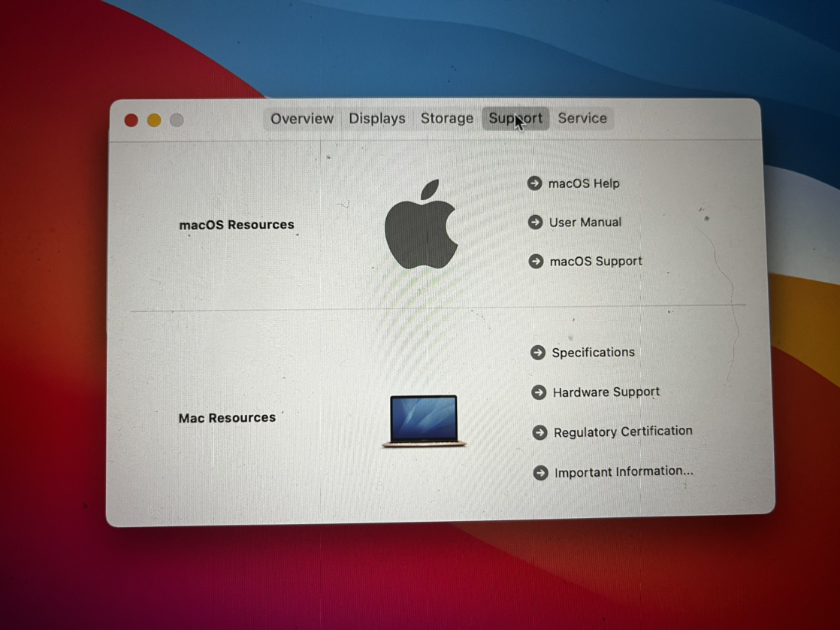Viewport: 840px width, 630px height.
Task: Click the arrow icon beside macOS Support
Action: 536,261
